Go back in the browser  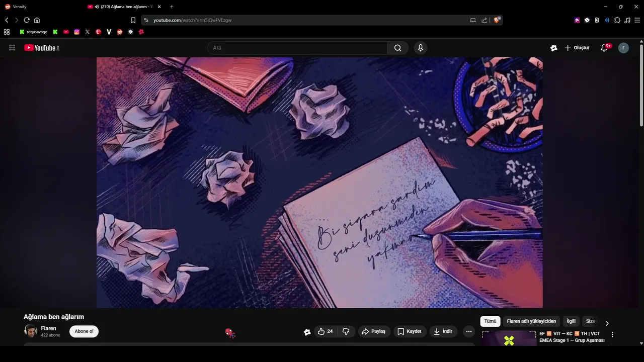point(7,20)
